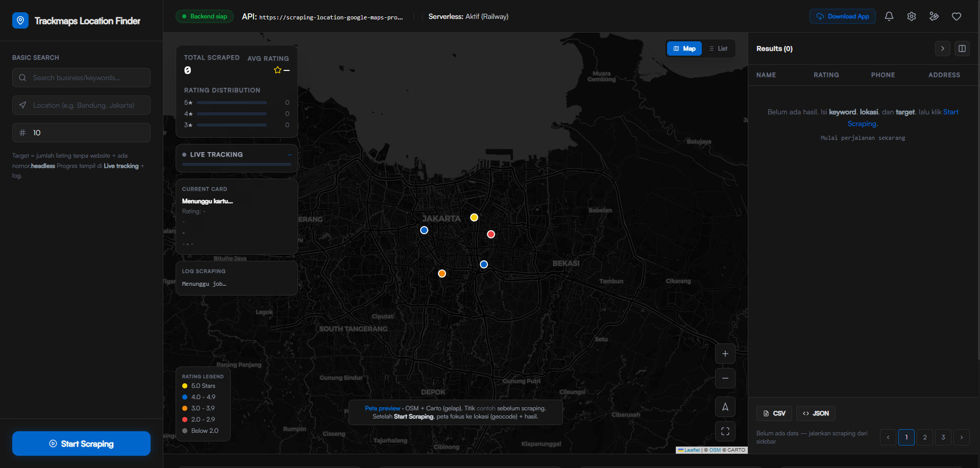Click the 3-star rating distribution bar
This screenshot has width=980, height=468.
click(x=232, y=125)
